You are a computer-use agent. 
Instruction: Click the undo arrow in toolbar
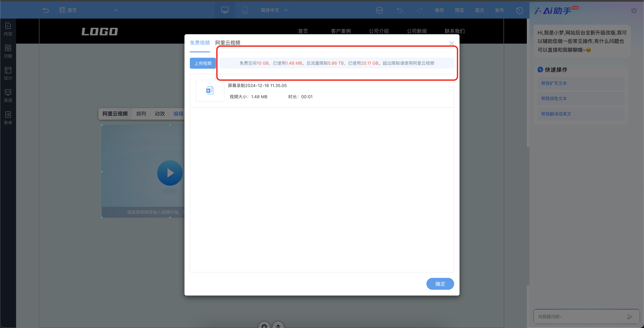[x=400, y=10]
